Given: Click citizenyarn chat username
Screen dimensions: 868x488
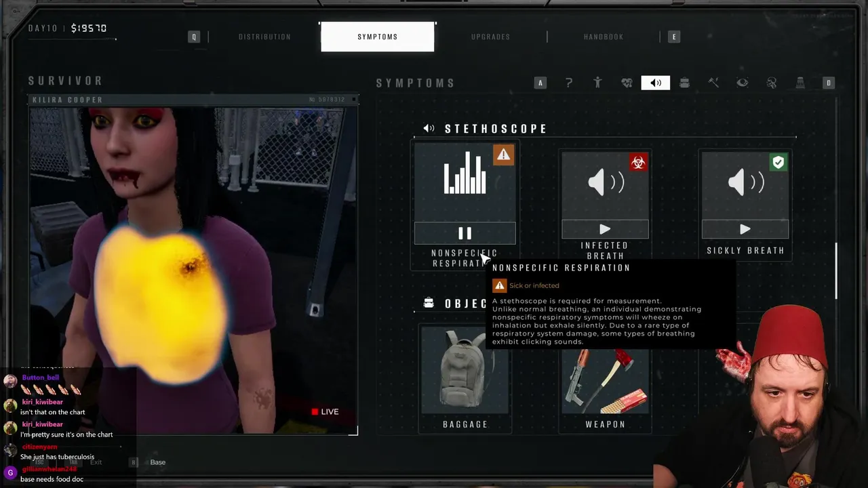Looking at the screenshot, I should click(39, 447).
